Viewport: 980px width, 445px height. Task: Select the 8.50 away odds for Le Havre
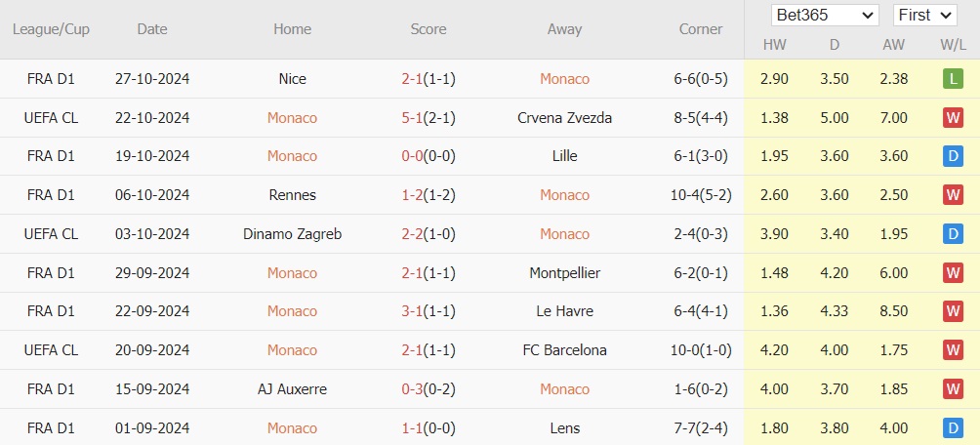point(893,311)
